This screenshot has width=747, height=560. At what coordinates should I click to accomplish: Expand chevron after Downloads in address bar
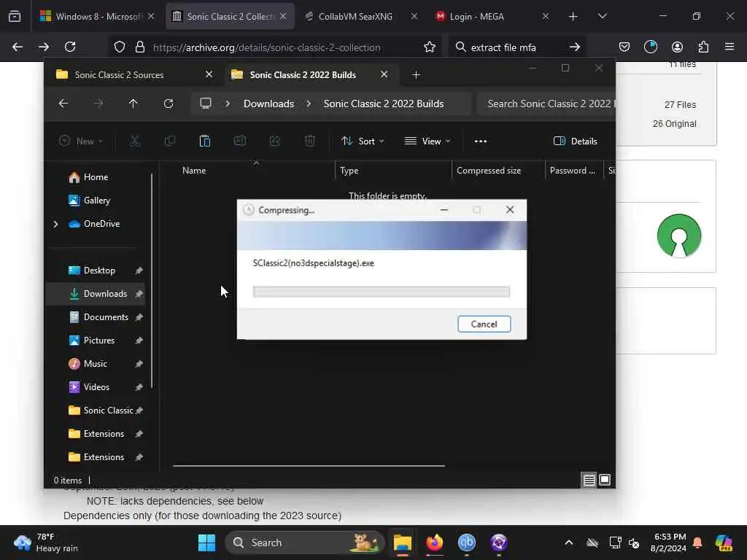309,104
